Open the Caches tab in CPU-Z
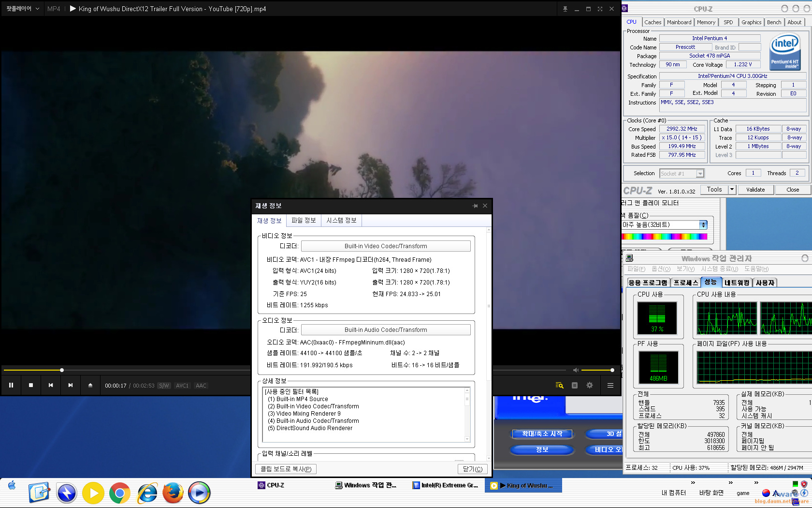The width and height of the screenshot is (812, 508). 652,22
